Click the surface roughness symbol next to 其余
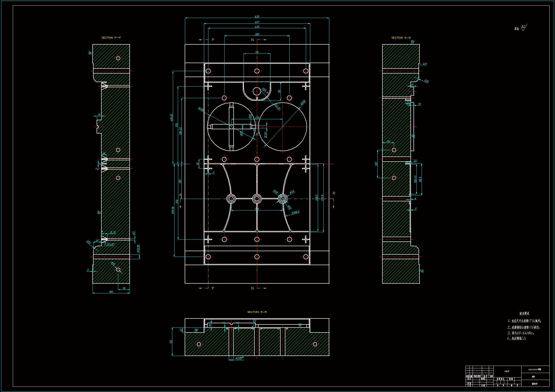Screen dimensions: 555x392 point(523,28)
